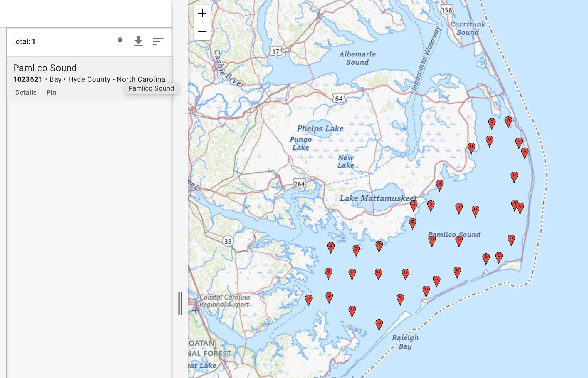Screen dimensions: 588x378
Task: Click the route 33 highway shield
Action: coord(228,241)
